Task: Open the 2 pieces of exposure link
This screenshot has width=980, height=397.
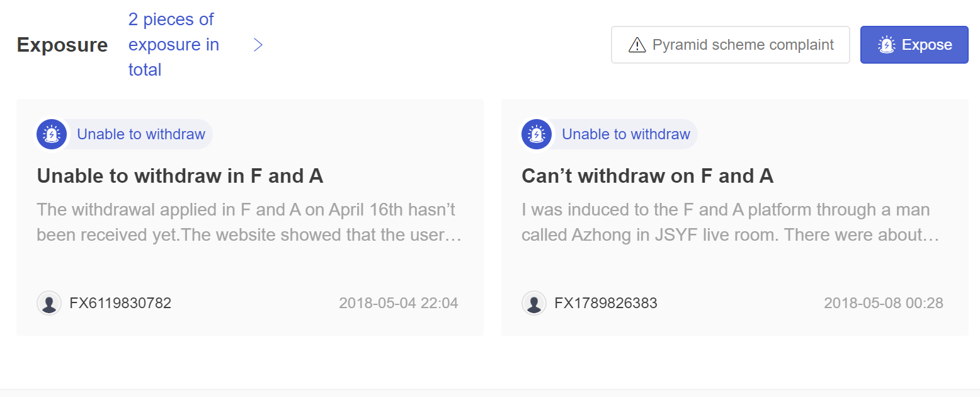Action: (x=174, y=45)
